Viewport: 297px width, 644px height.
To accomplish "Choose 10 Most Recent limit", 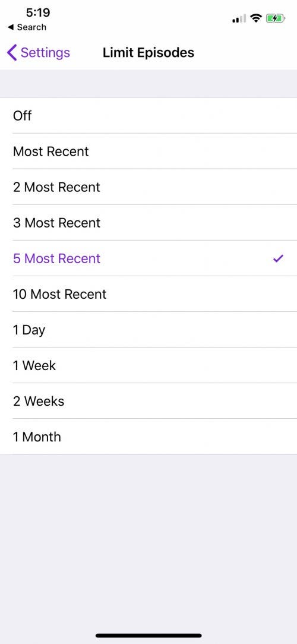I will tap(148, 294).
